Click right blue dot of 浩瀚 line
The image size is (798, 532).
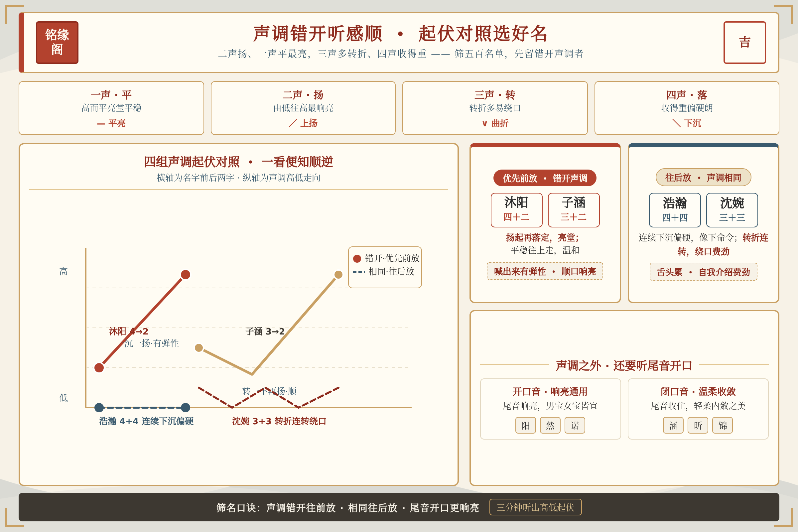(185, 408)
